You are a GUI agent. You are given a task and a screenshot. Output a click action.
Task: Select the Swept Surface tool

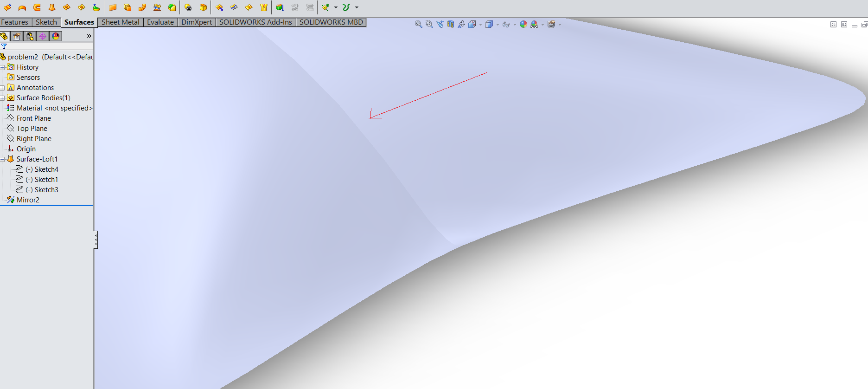point(37,7)
